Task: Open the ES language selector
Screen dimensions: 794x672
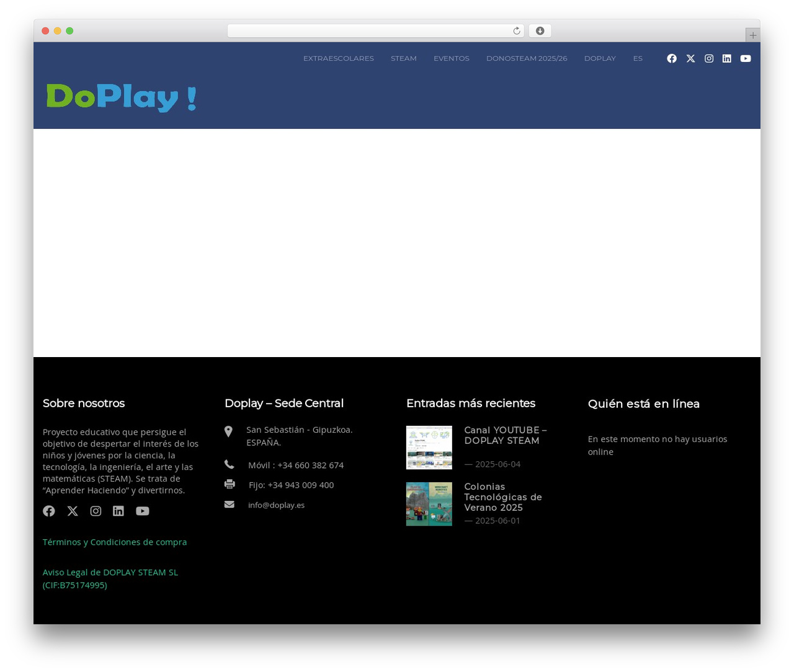Action: [x=638, y=58]
